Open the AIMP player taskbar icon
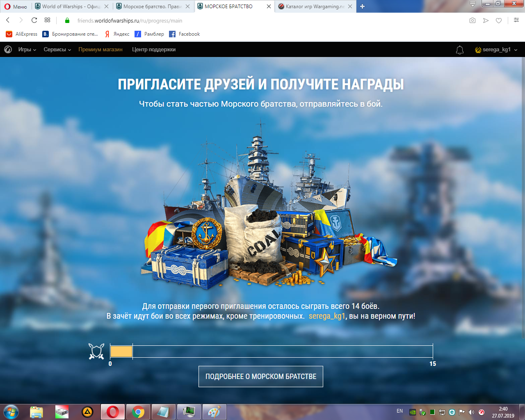Screen dimensions: 525x420 coord(87,412)
